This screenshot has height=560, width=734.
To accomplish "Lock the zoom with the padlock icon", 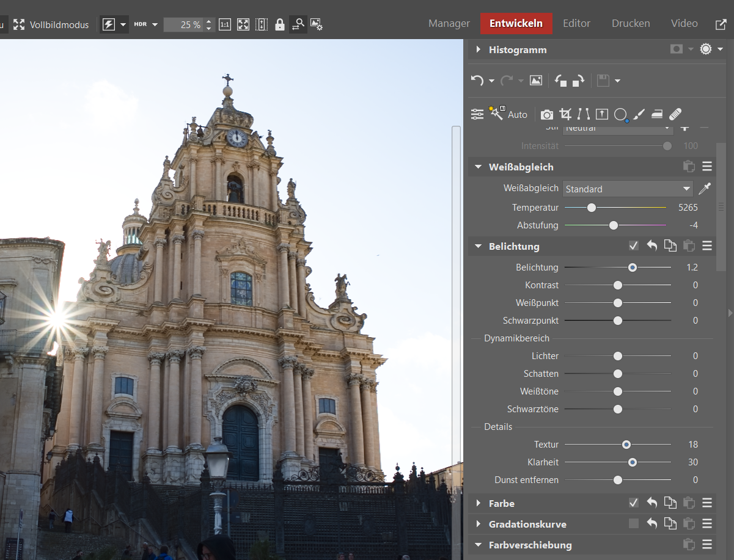I will point(280,24).
